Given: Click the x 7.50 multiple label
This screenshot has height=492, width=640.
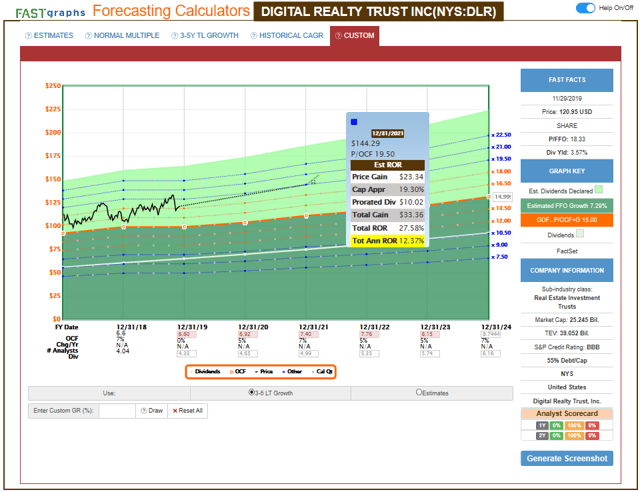Looking at the screenshot, I should (500, 257).
